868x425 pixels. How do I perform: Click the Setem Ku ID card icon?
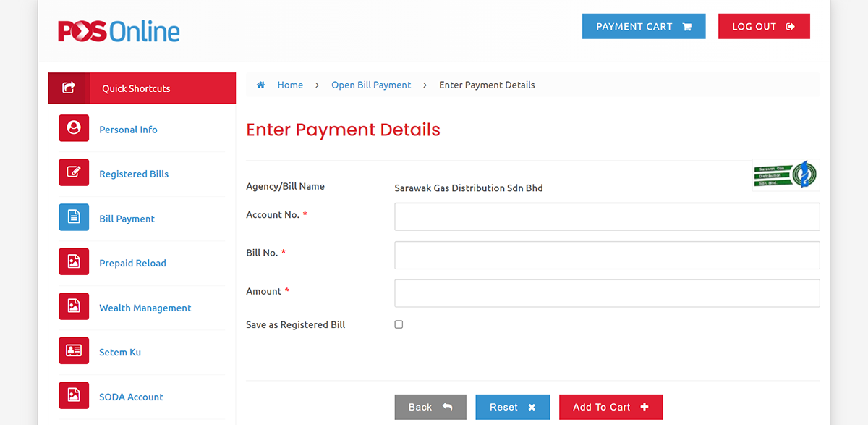click(74, 350)
